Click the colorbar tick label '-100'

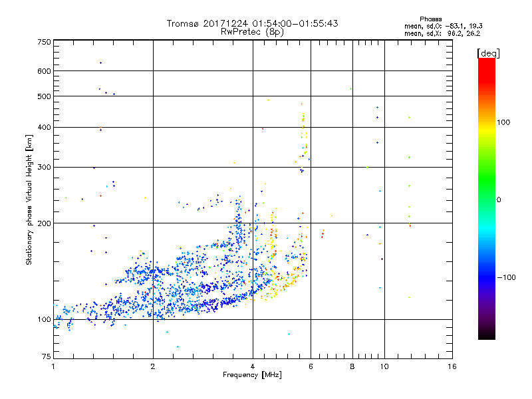(506, 277)
